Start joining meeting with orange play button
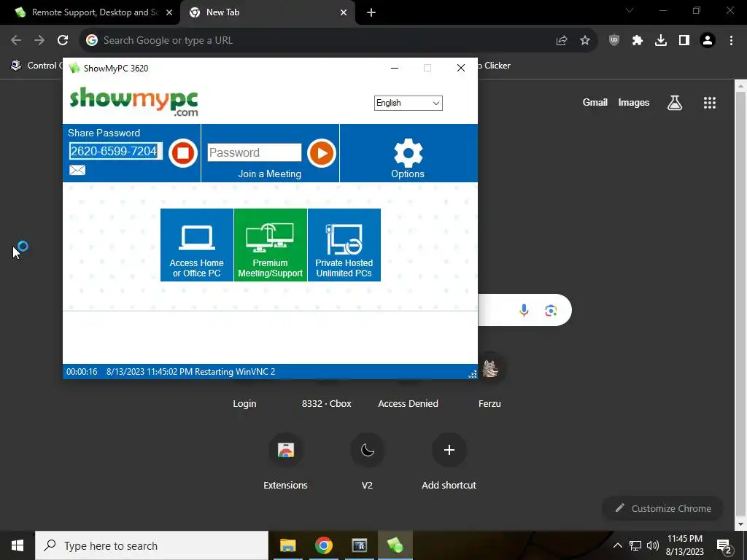Screen dimensions: 747x560 coord(322,153)
